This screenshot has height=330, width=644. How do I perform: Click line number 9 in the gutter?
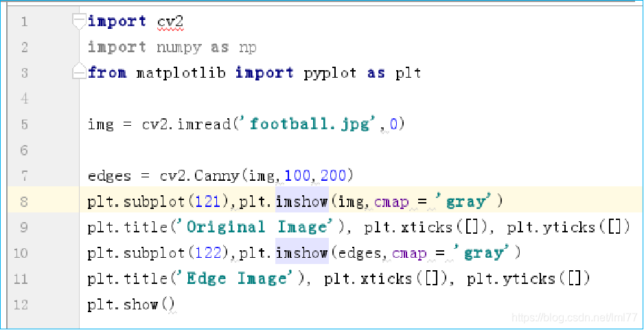pyautogui.click(x=24, y=228)
